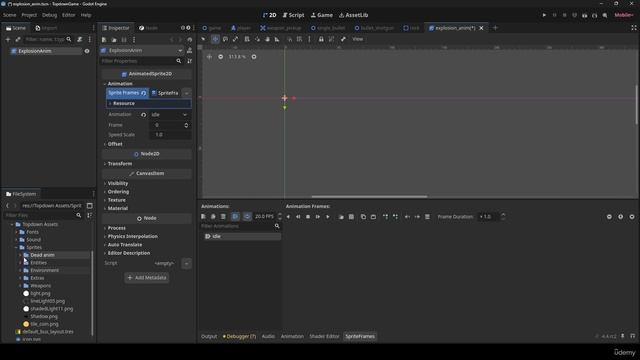The width and height of the screenshot is (640, 360).
Task: Reset the viewport zoom percentage
Action: click(x=237, y=57)
